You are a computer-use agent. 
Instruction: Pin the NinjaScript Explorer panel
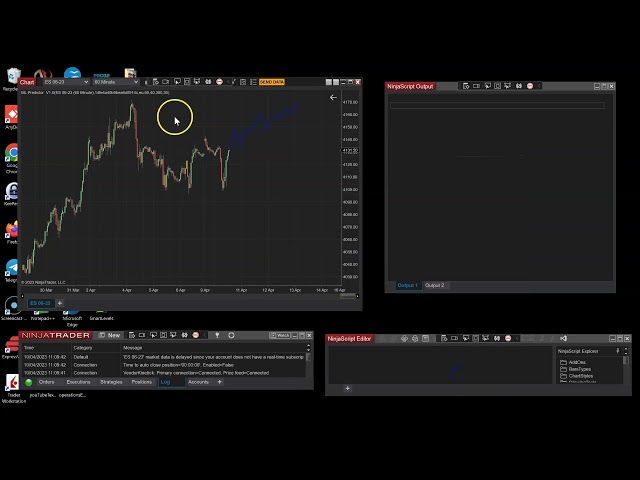pyautogui.click(x=618, y=351)
